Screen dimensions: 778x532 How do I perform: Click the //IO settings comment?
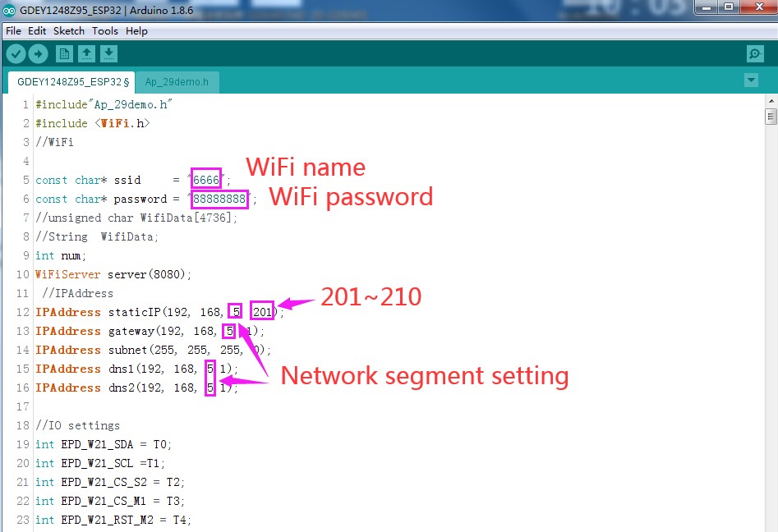(x=77, y=425)
